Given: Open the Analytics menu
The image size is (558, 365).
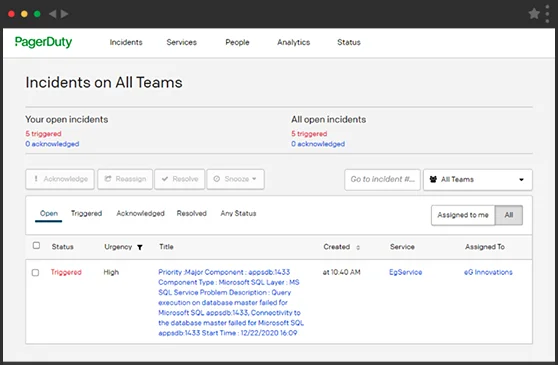Looking at the screenshot, I should pyautogui.click(x=294, y=42).
